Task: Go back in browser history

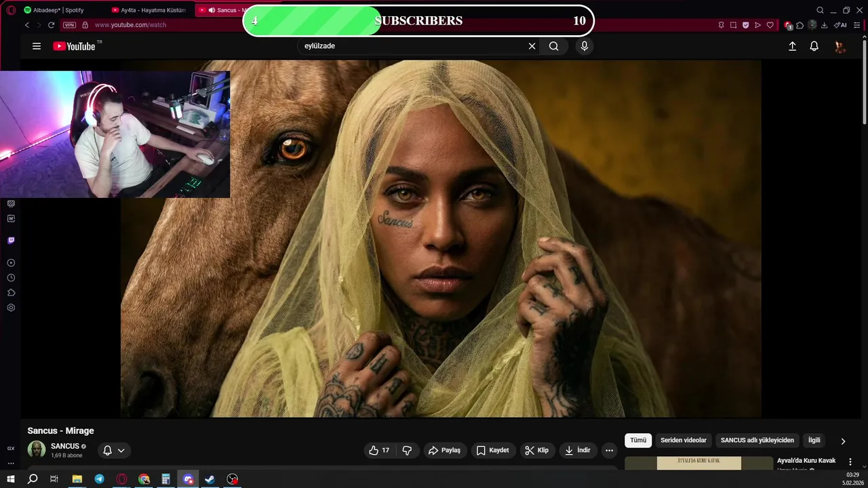Action: tap(27, 25)
